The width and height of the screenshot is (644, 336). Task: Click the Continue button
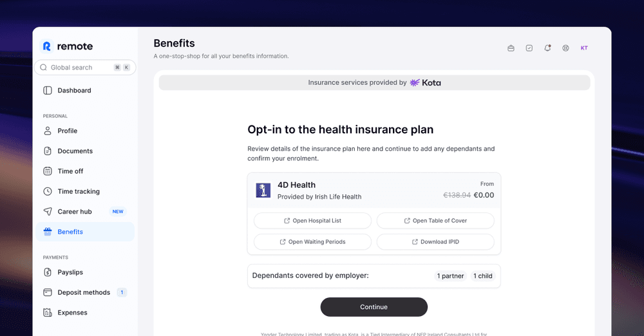[x=374, y=307]
